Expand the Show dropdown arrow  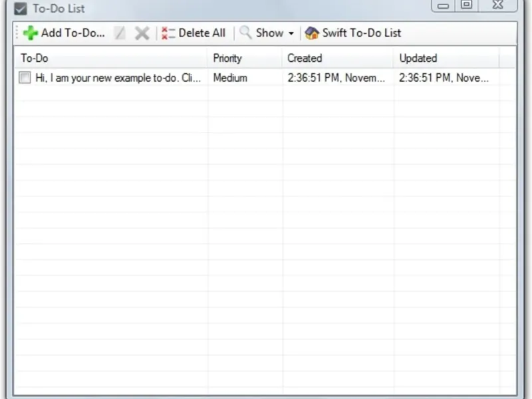[x=291, y=33]
